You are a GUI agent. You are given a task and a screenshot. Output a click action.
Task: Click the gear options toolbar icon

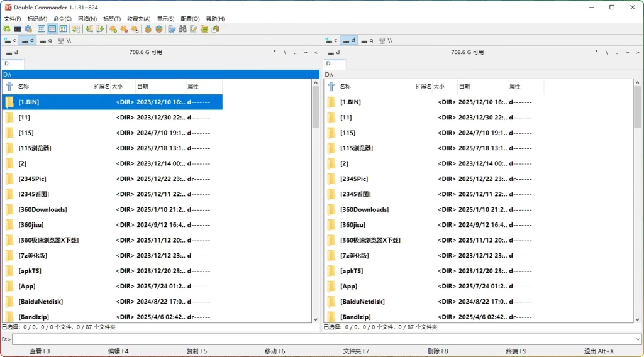click(x=28, y=29)
